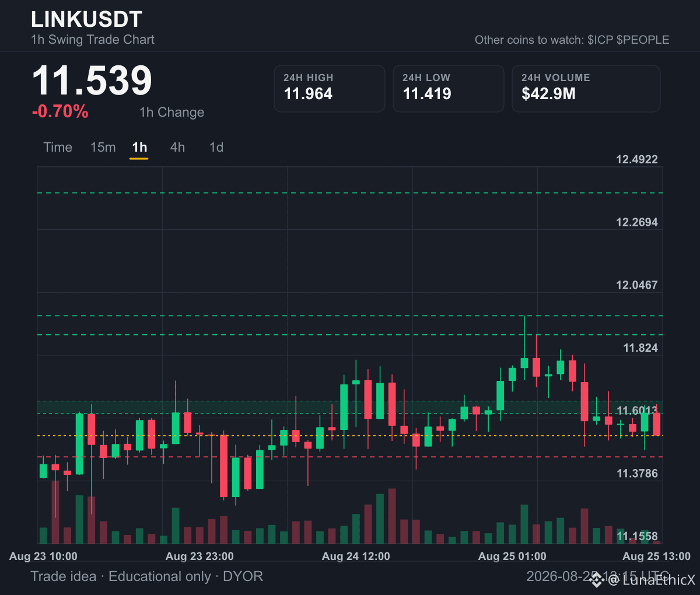Click the 12.2694 price axis label
This screenshot has height=595, width=700.
coord(637,222)
